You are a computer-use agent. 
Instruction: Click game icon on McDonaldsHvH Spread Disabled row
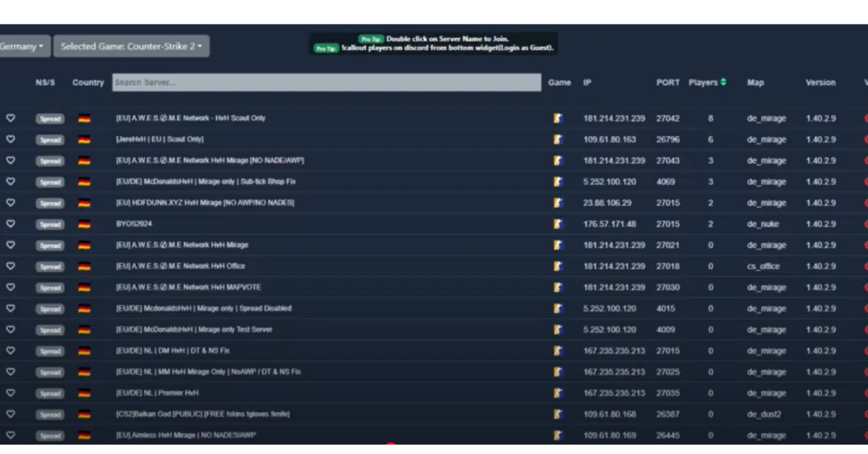coord(558,309)
